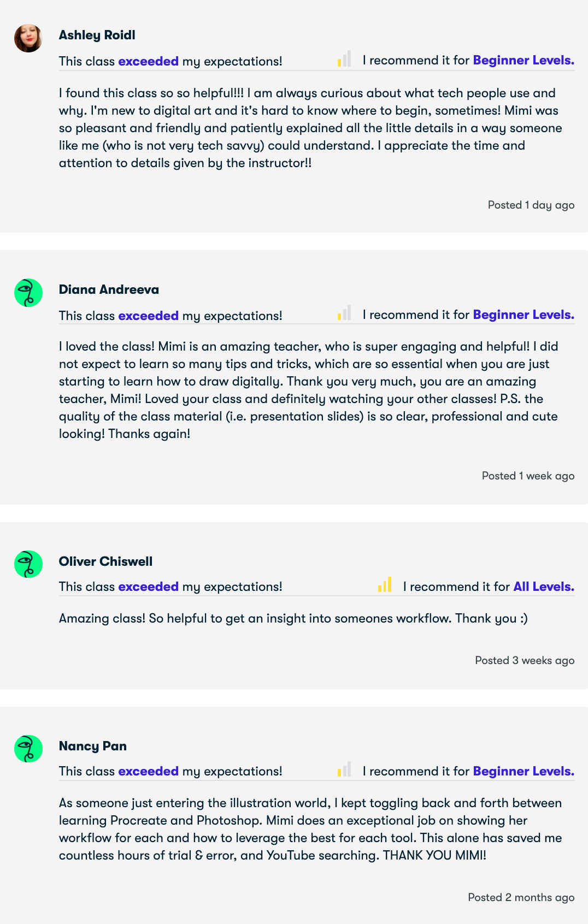
Task: Click 'Beginner Levels.' in Diana's review
Action: click(524, 315)
